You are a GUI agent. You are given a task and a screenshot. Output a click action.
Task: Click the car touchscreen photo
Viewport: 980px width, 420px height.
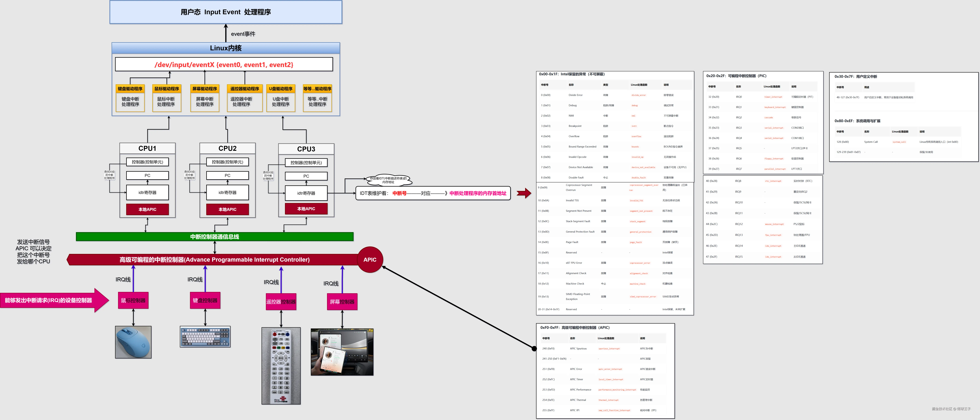pos(342,352)
